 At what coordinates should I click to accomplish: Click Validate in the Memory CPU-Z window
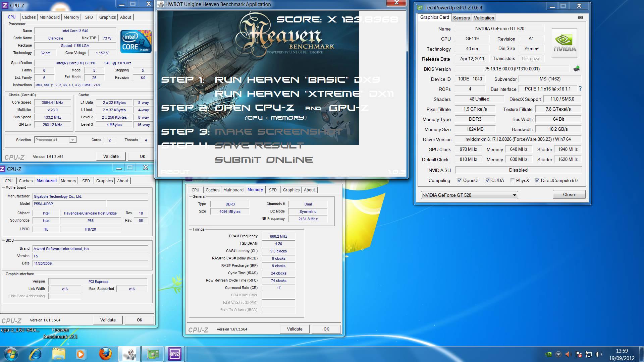294,329
